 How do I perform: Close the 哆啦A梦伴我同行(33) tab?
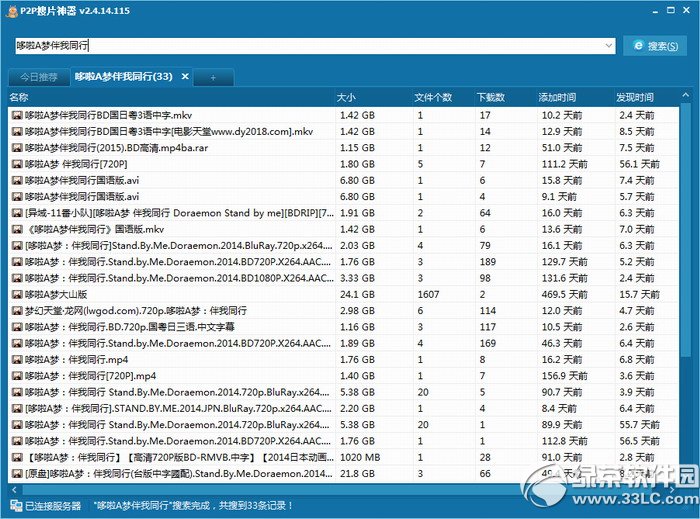pyautogui.click(x=185, y=76)
